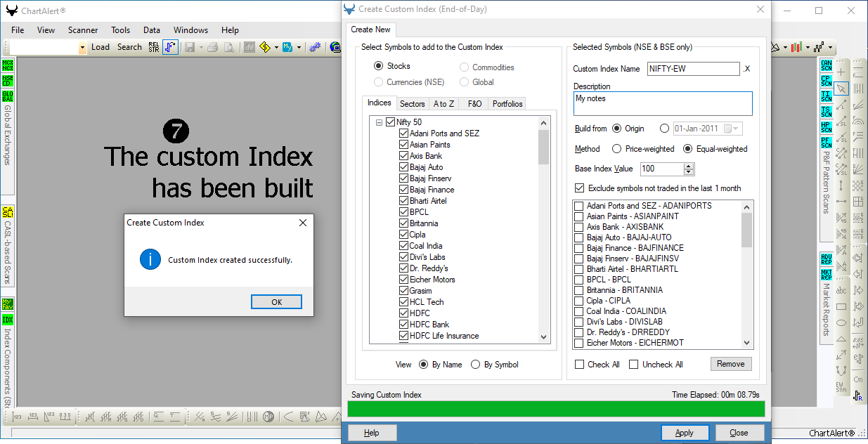Select the crosshair cursor tool

point(841,72)
